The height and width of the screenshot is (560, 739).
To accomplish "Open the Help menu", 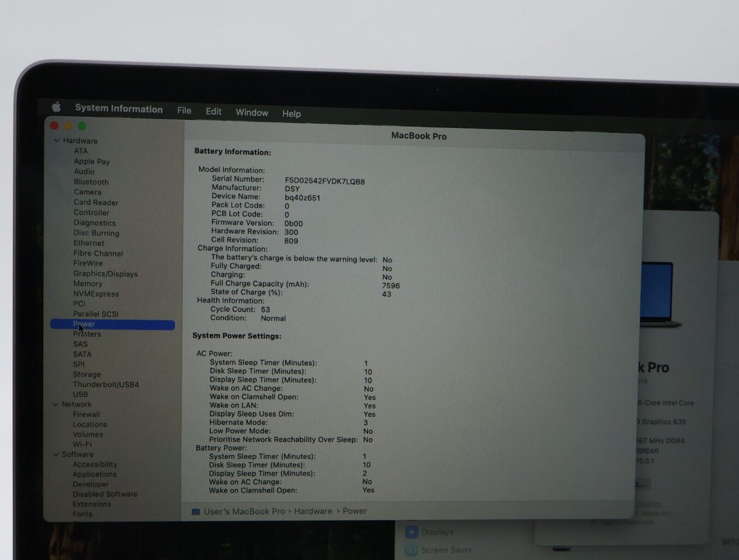I will coord(292,114).
